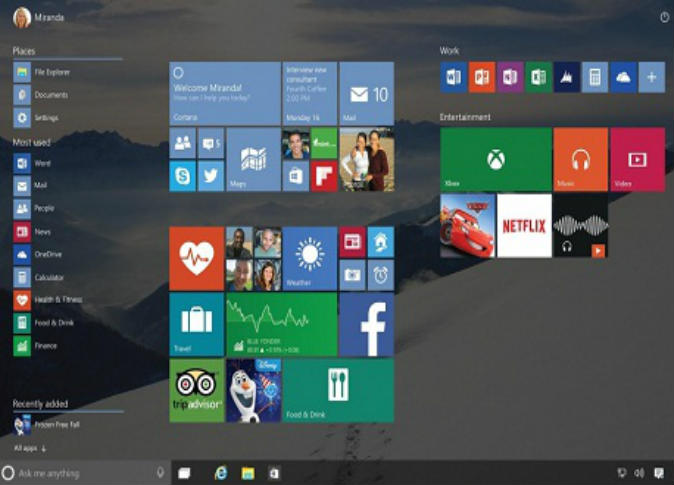Launch Word from Most used list

pos(32,163)
